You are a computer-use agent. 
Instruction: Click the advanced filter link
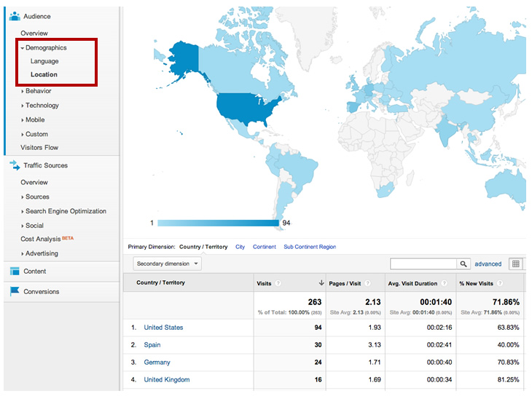tap(488, 264)
